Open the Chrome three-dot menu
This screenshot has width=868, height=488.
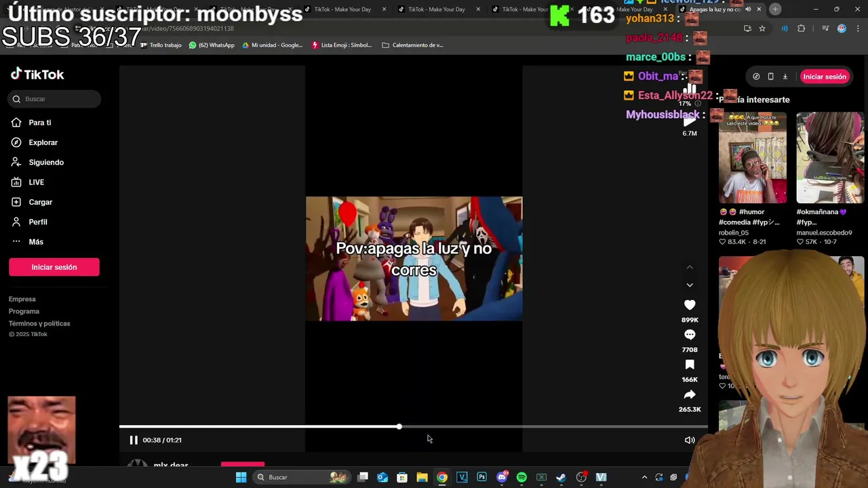pos(858,28)
